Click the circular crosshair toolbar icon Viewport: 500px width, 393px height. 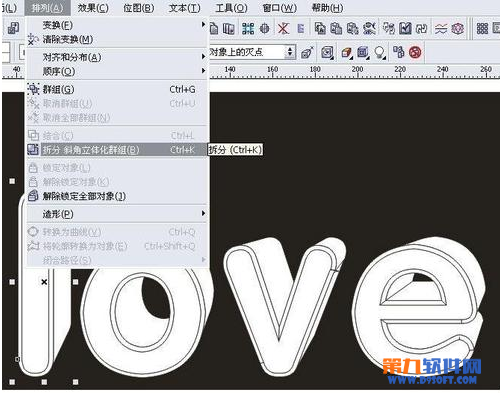(265, 28)
